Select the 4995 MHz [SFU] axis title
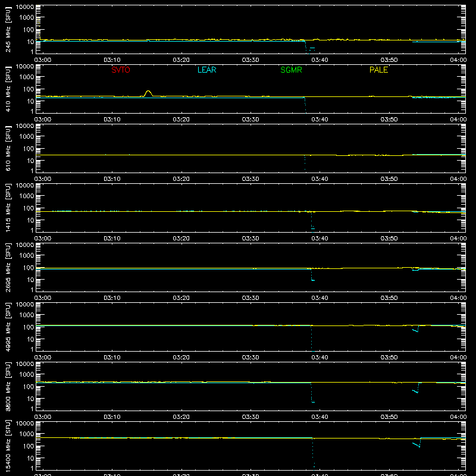Viewport: 476px width, 476px height. (8, 327)
